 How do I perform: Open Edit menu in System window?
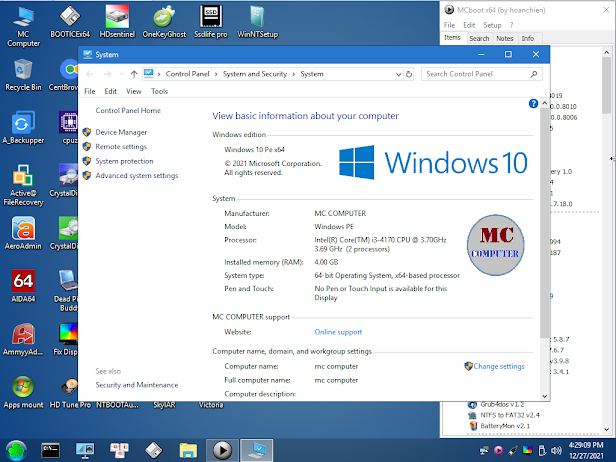click(110, 91)
